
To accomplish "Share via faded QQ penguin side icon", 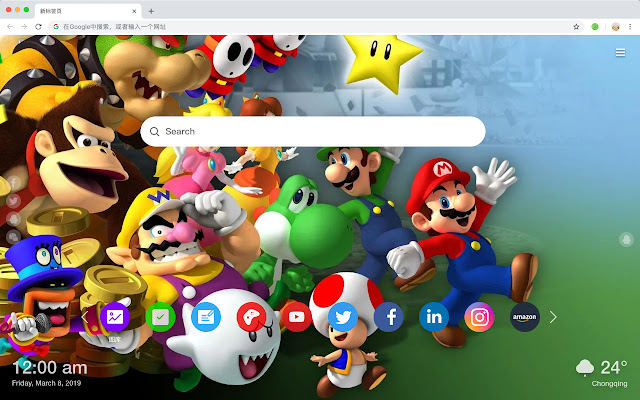I will [13, 219].
